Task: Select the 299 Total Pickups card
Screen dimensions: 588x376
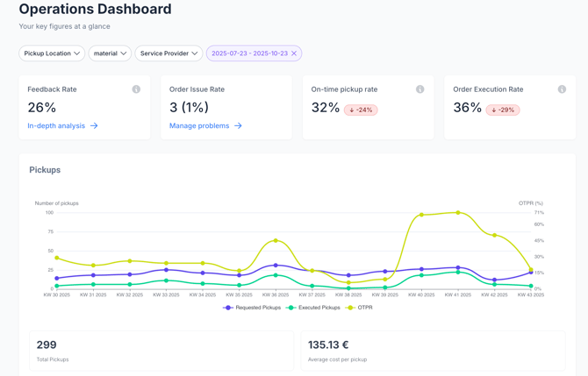Action: [161, 351]
